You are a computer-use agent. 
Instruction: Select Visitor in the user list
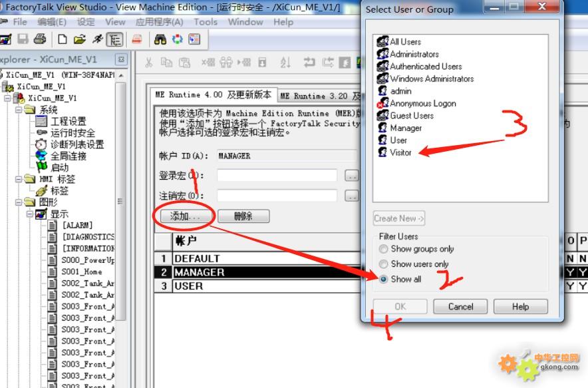click(x=400, y=152)
